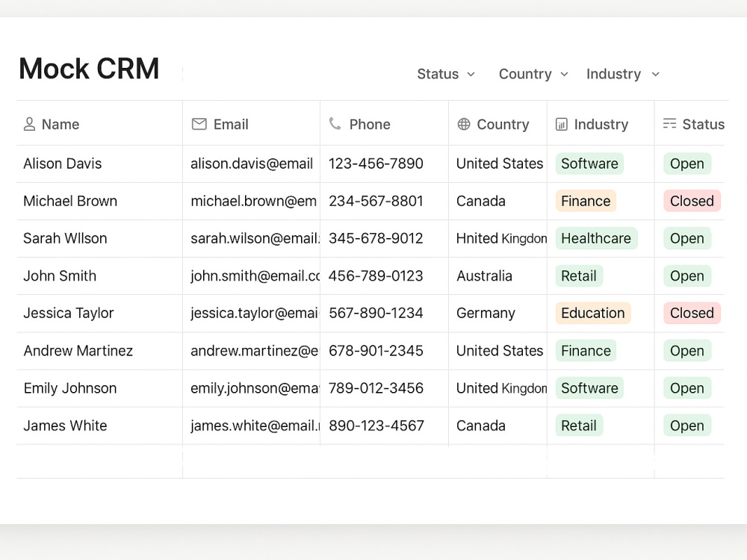Click Alison Davis's Software industry tag
This screenshot has height=560, width=747.
click(589, 164)
